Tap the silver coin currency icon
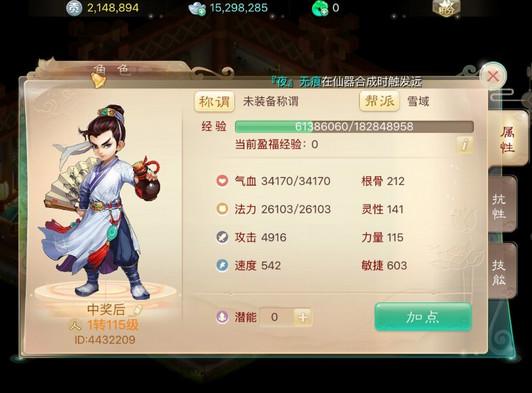Screen dimensions: 532x393 coord(74,8)
